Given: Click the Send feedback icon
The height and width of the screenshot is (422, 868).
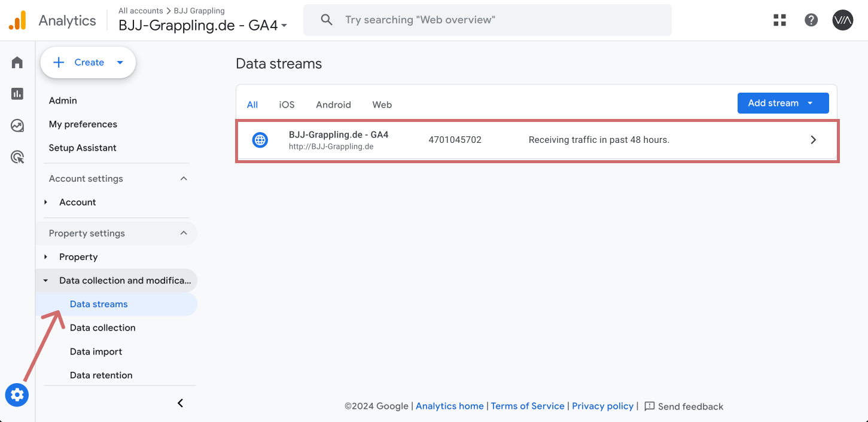Looking at the screenshot, I should (x=650, y=406).
